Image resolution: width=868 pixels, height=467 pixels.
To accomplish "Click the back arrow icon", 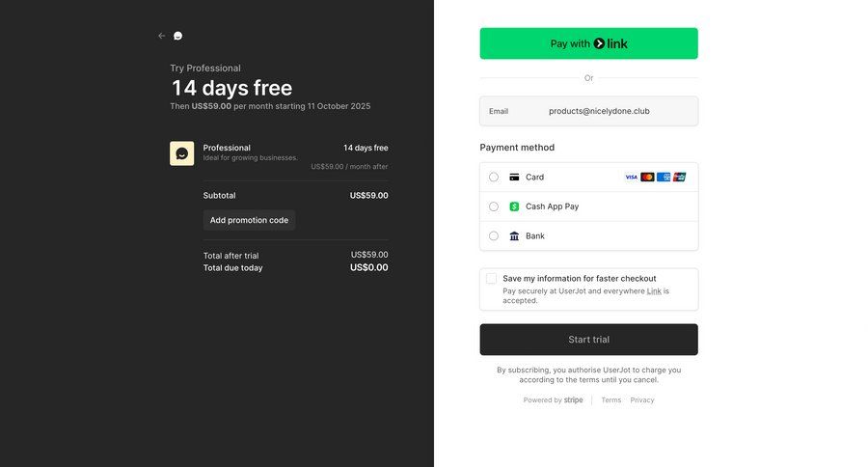I will (162, 36).
